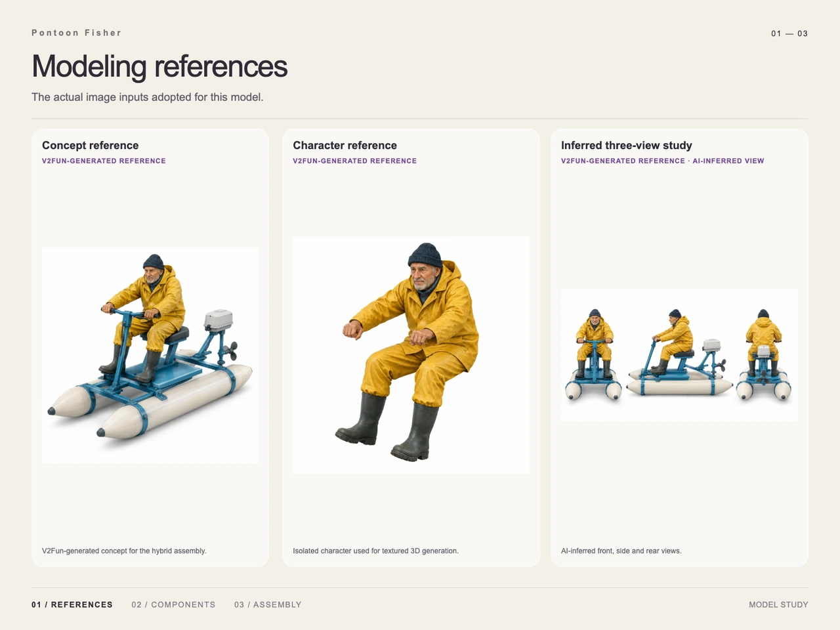Click the '01 — 03' page counter

click(x=789, y=33)
